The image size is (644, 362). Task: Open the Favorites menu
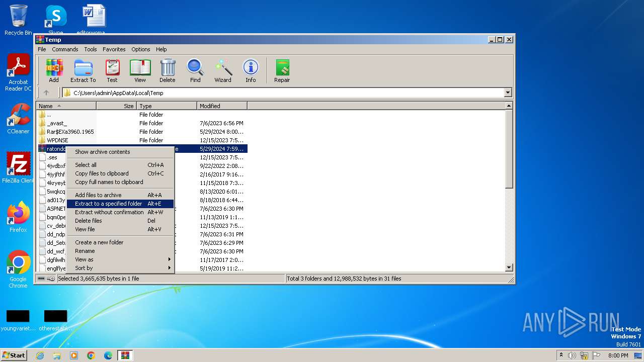click(x=114, y=49)
